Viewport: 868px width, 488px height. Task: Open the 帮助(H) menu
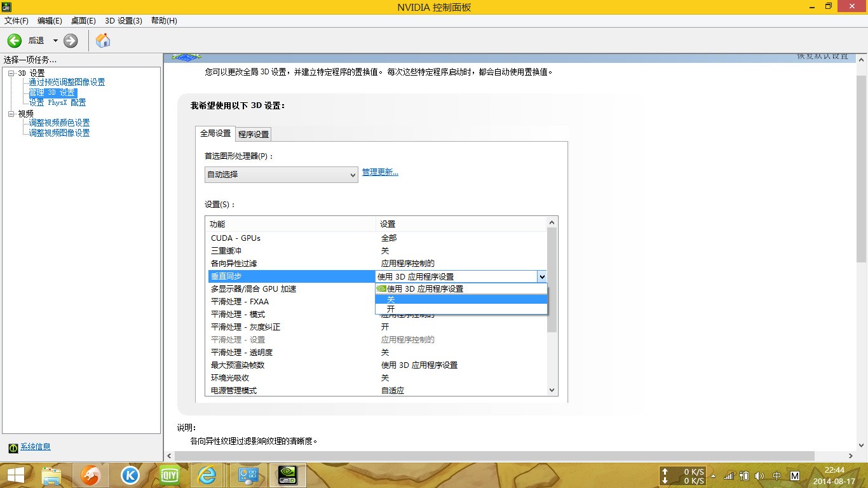pyautogui.click(x=164, y=21)
